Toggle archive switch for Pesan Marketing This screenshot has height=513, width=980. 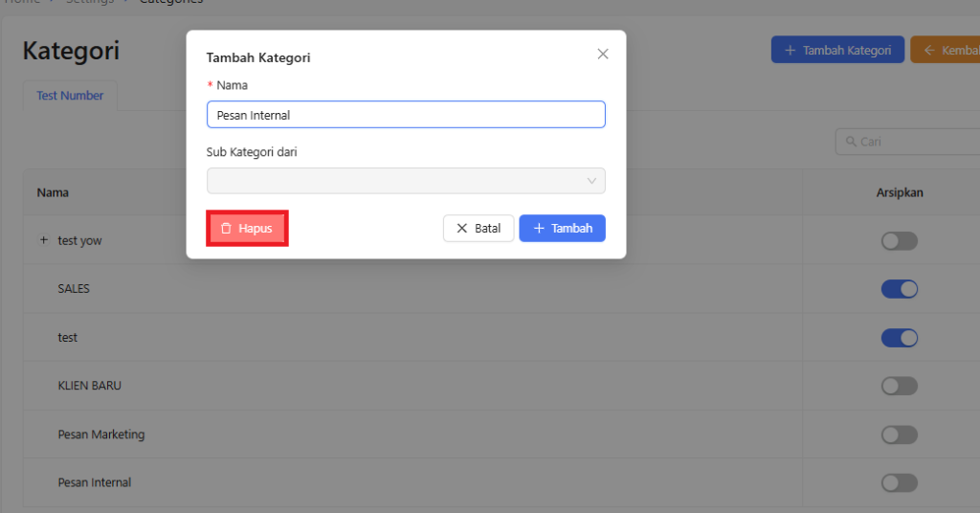[899, 435]
